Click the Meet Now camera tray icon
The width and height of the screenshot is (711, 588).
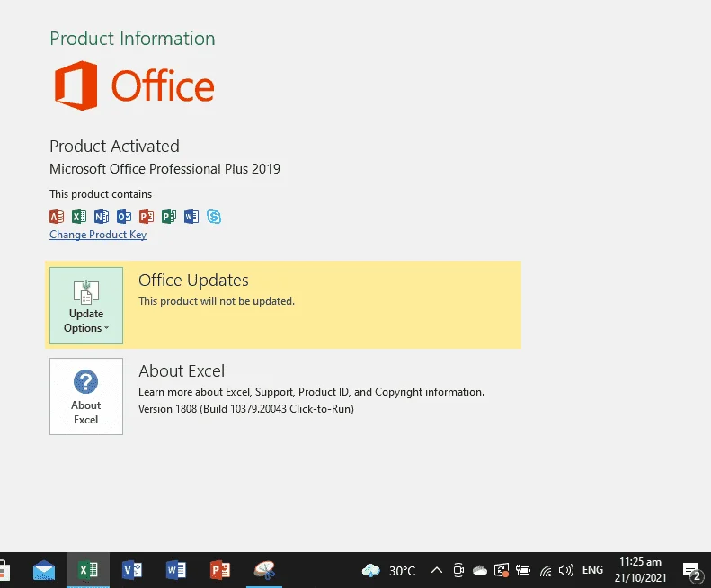point(458,570)
